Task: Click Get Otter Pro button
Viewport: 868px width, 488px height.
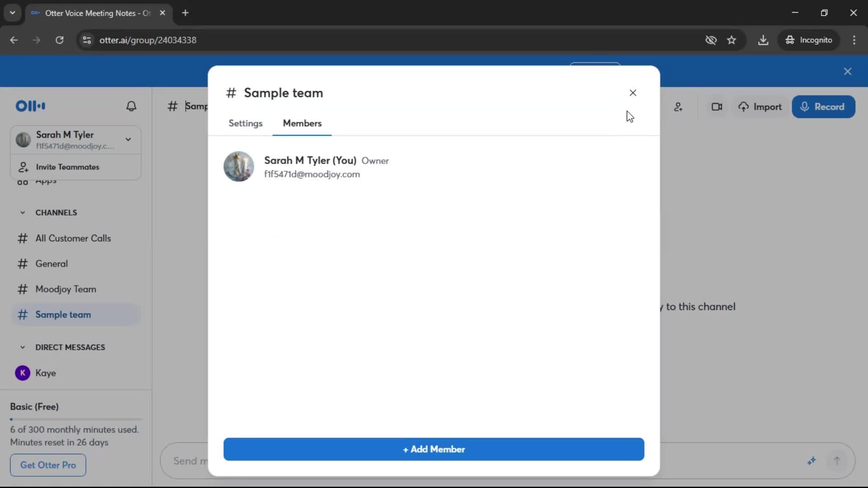Action: point(48,465)
